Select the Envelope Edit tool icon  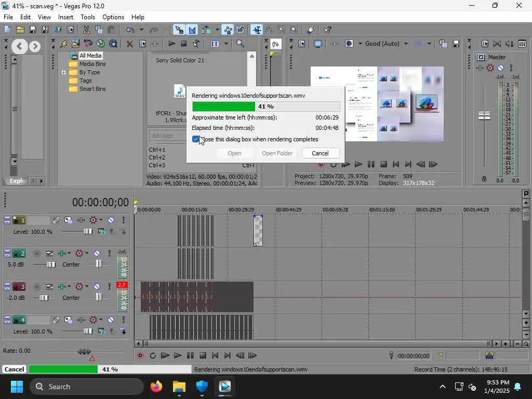(x=269, y=30)
